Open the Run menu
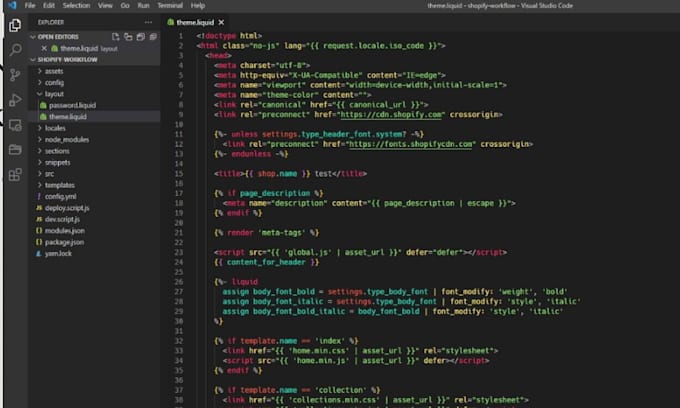 tap(143, 6)
